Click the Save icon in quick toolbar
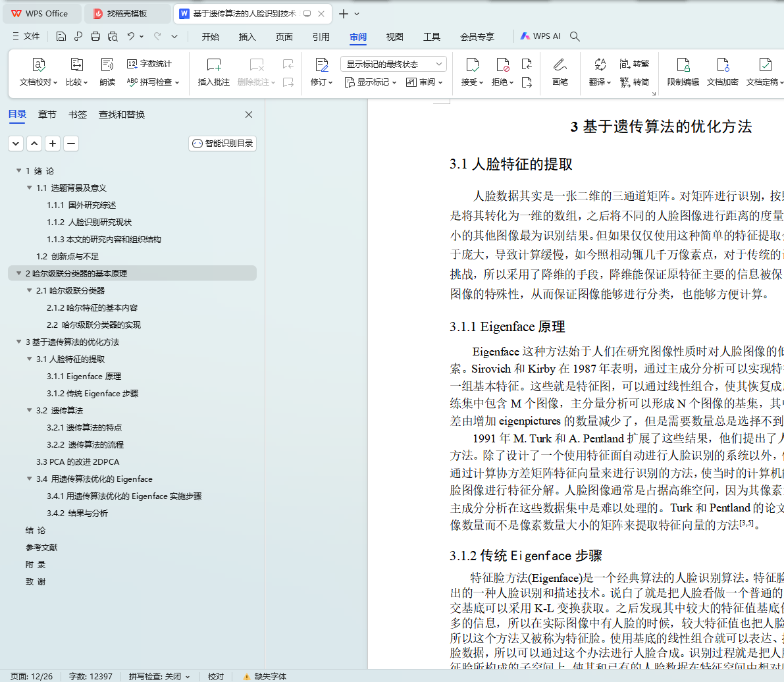This screenshot has height=682, width=784. pos(61,36)
